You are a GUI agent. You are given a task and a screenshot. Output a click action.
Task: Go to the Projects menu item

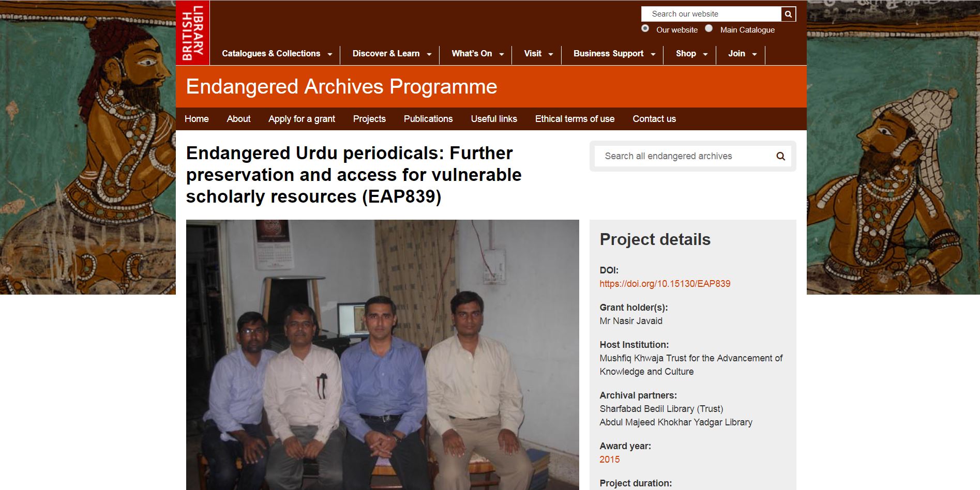click(369, 119)
